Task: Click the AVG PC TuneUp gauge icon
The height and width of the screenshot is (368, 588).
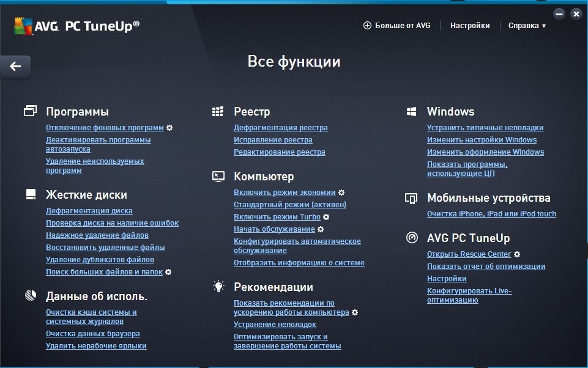Action: coord(412,238)
